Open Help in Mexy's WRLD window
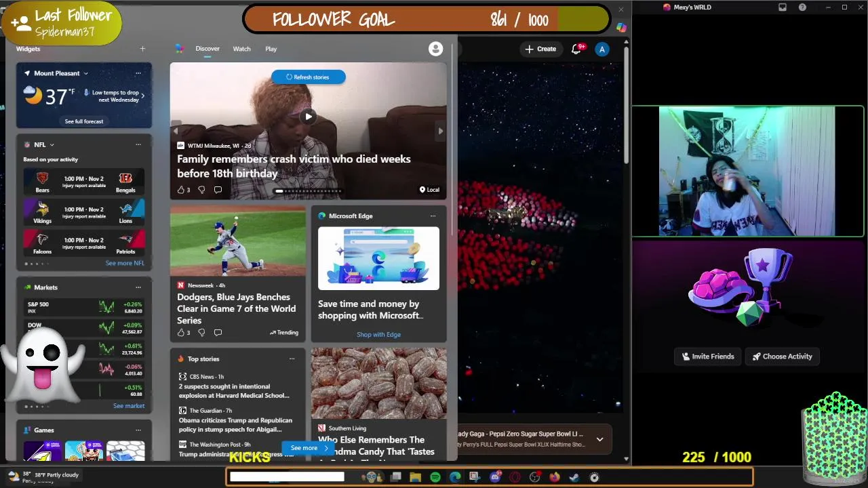Viewport: 868px width, 488px height. click(x=802, y=7)
